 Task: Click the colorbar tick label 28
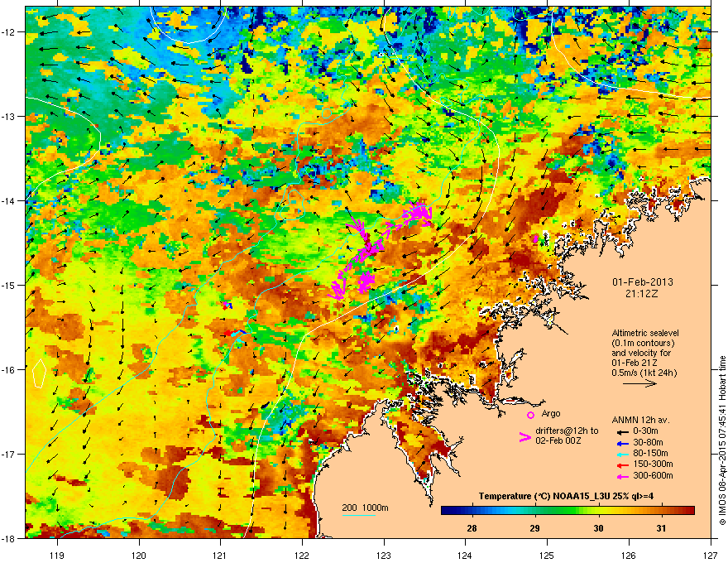click(x=472, y=528)
